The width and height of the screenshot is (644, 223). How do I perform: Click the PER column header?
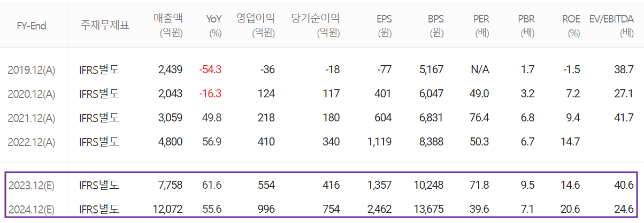click(x=480, y=25)
